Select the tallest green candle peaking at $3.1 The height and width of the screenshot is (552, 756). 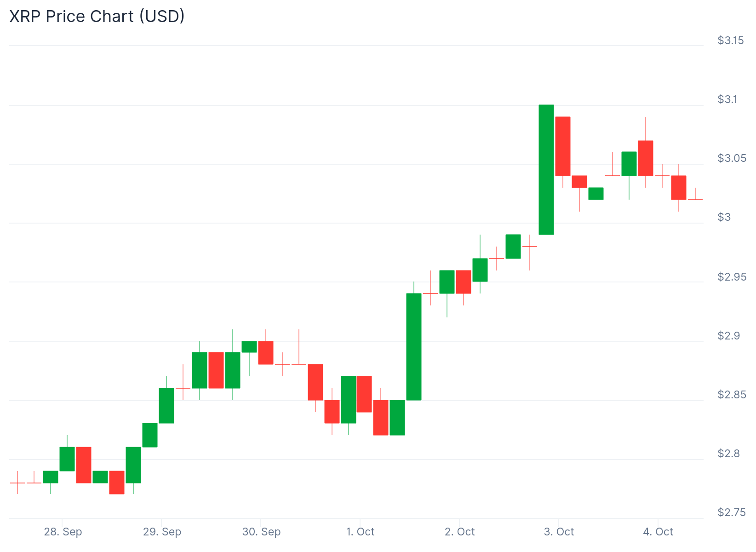[x=546, y=170]
